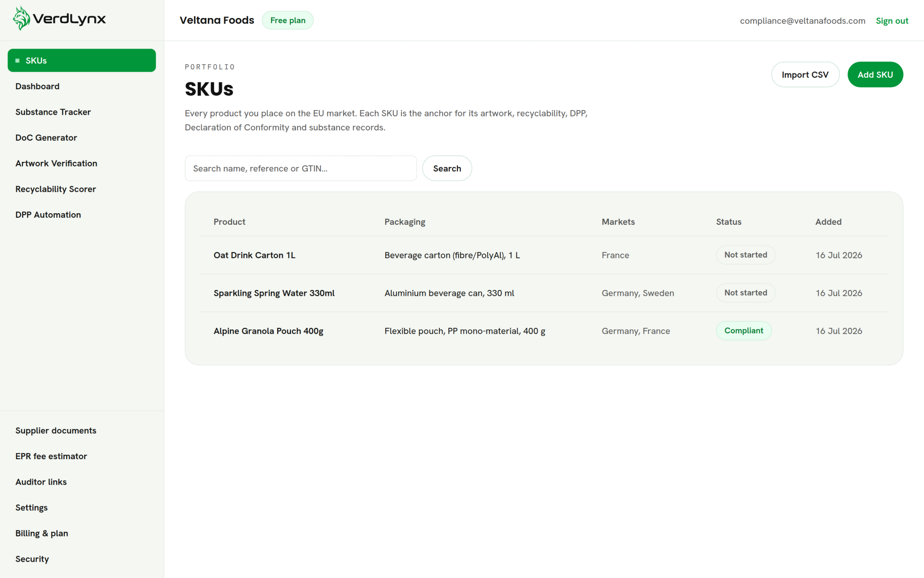This screenshot has height=578, width=924.
Task: Click added date of Sparkling Water row
Action: [x=839, y=293]
